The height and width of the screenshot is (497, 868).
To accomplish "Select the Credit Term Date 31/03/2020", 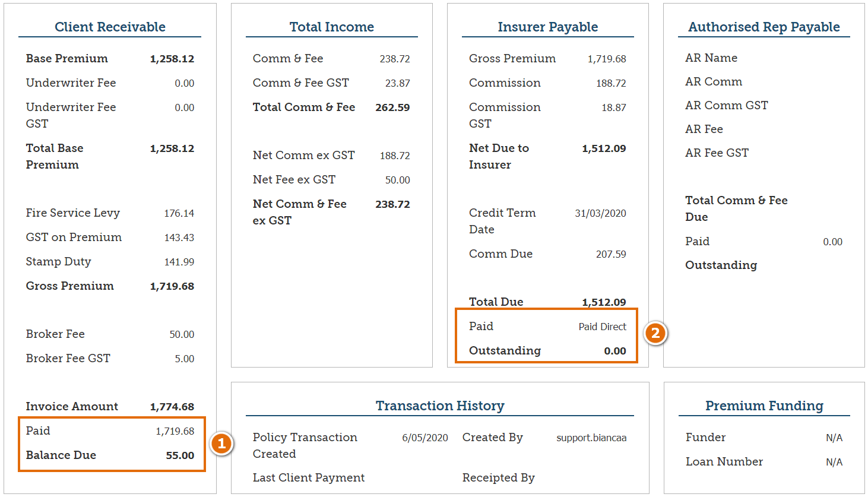I will click(600, 213).
